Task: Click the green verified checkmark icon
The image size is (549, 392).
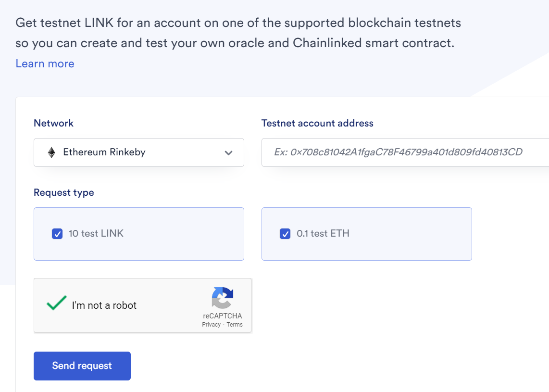Action: click(x=56, y=303)
